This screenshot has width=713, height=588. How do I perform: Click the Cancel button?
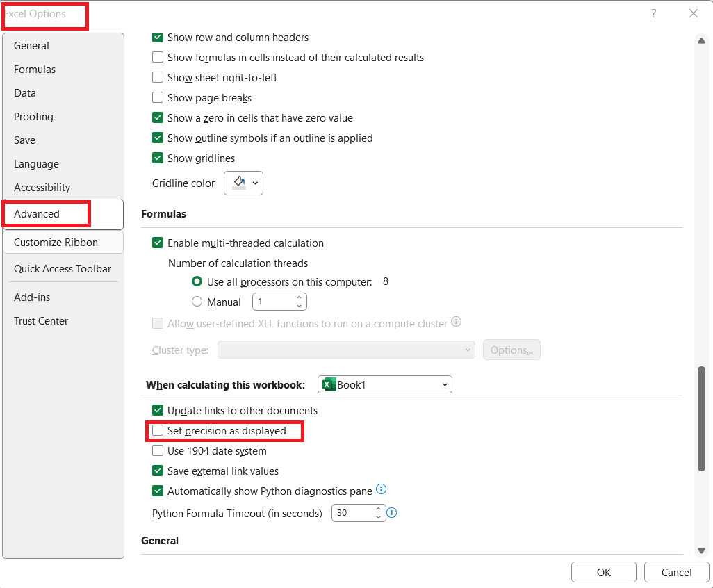point(676,572)
